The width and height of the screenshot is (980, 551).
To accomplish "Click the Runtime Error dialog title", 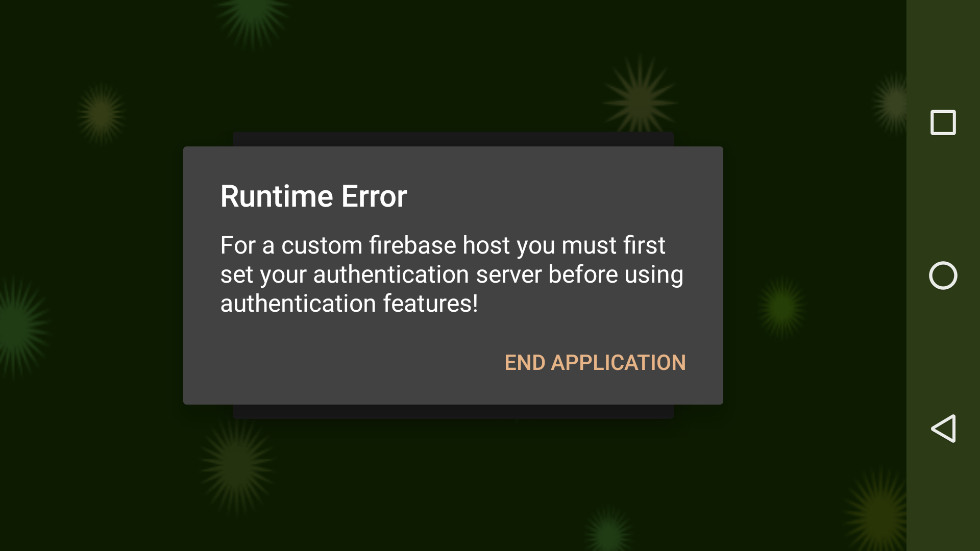I will (x=313, y=196).
